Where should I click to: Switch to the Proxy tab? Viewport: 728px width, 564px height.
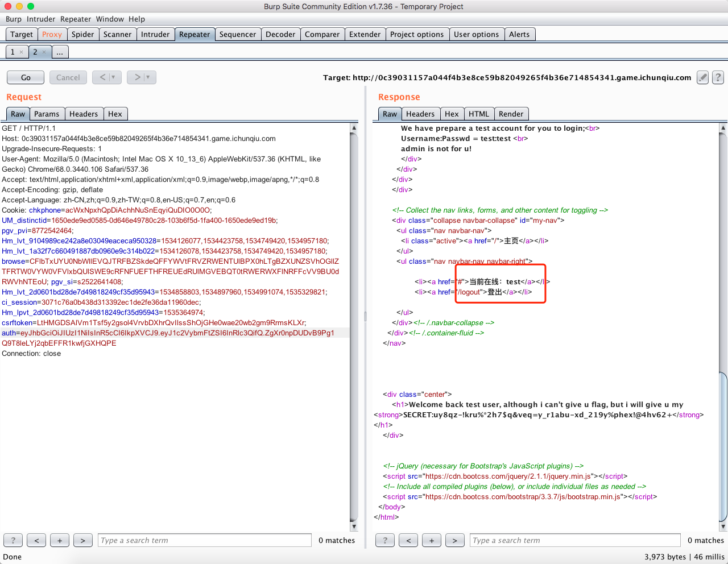pos(52,34)
